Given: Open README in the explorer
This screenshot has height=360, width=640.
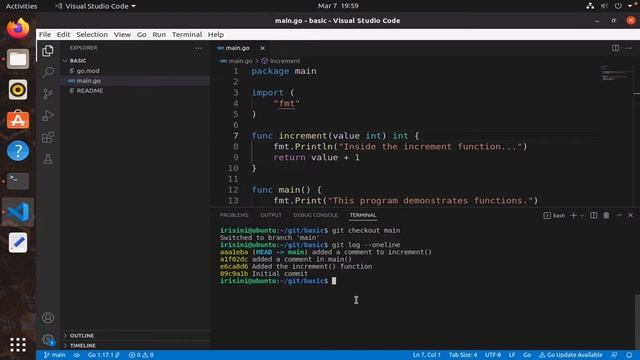Looking at the screenshot, I should pyautogui.click(x=136, y=91).
